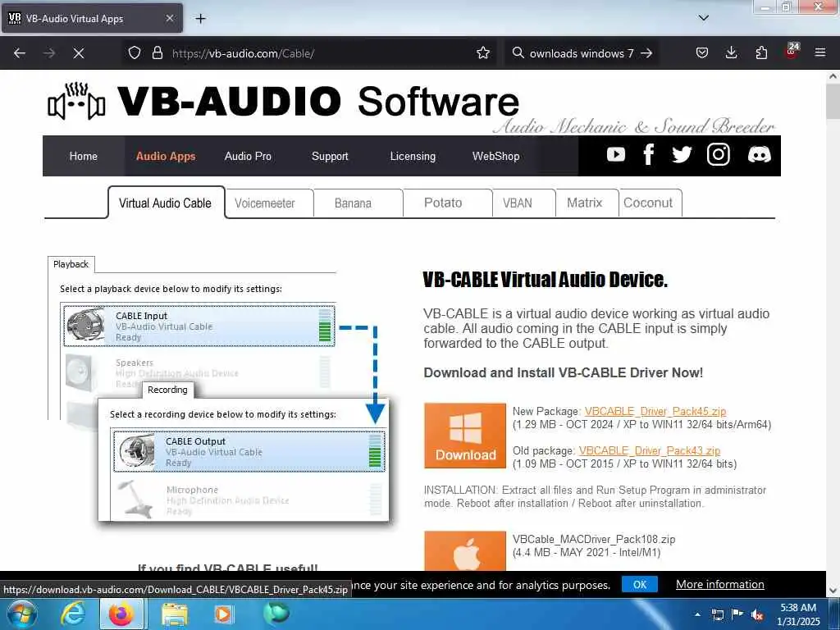Open the Licensing menu item
840x630 pixels.
click(413, 156)
